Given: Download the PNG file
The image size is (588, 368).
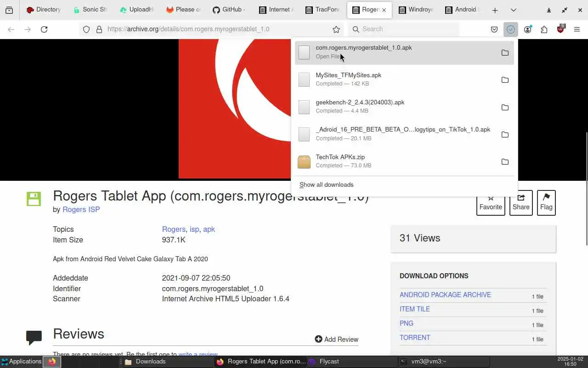Looking at the screenshot, I should pyautogui.click(x=407, y=323).
